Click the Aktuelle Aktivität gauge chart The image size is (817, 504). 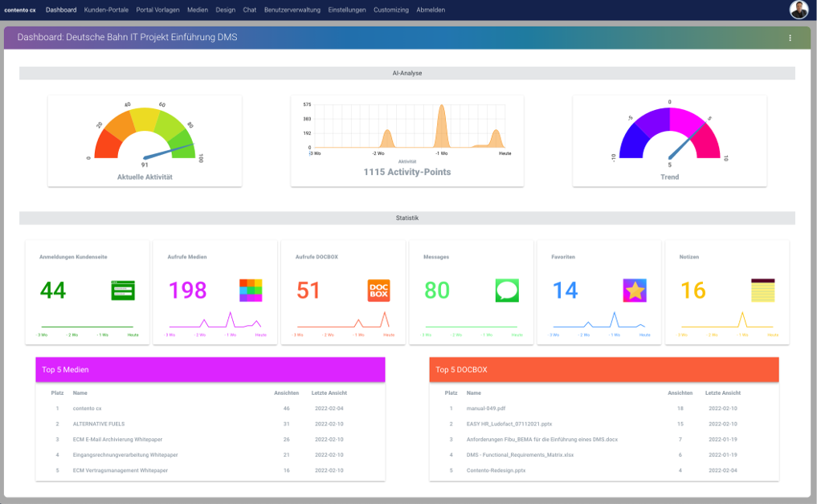click(145, 134)
